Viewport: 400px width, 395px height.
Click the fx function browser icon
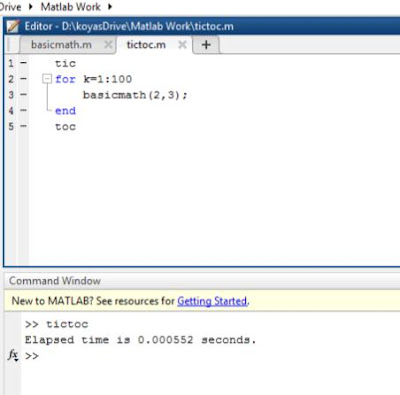[x=13, y=355]
